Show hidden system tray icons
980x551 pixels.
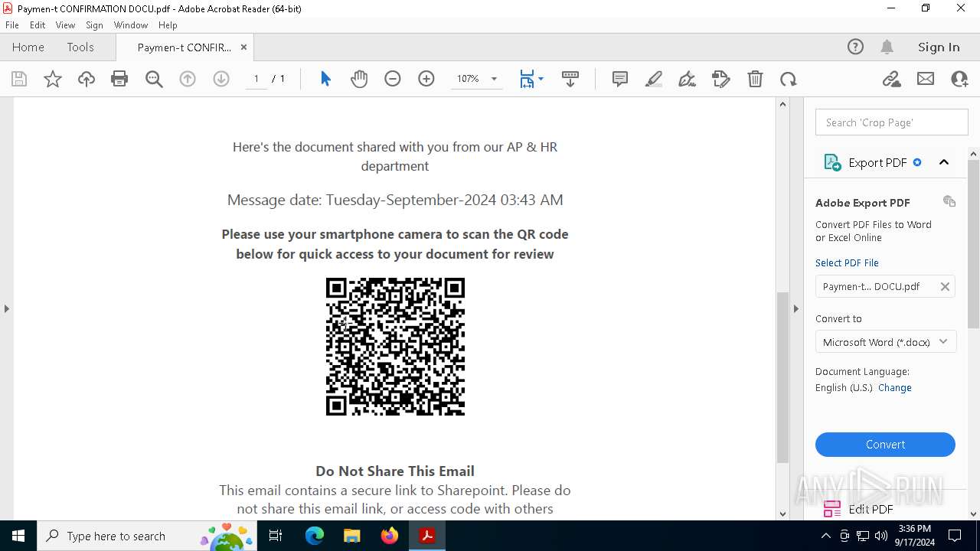(x=825, y=536)
